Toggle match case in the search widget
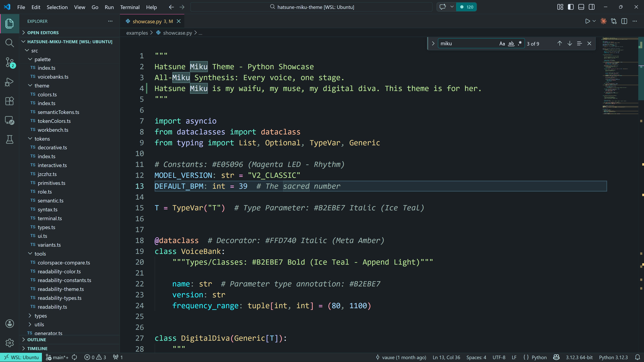 point(502,43)
